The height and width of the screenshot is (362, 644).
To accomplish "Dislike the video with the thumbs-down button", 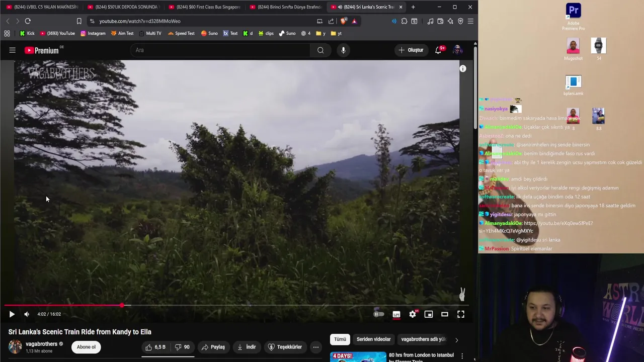I will [x=182, y=347].
